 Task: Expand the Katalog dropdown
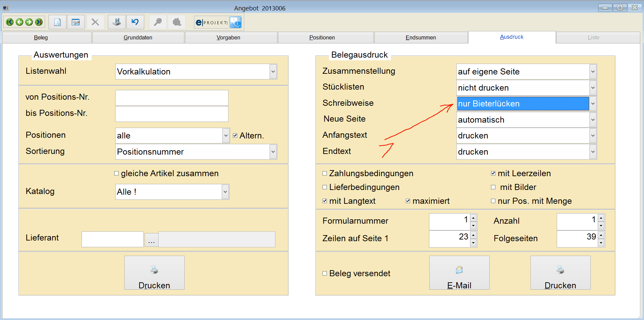(225, 192)
